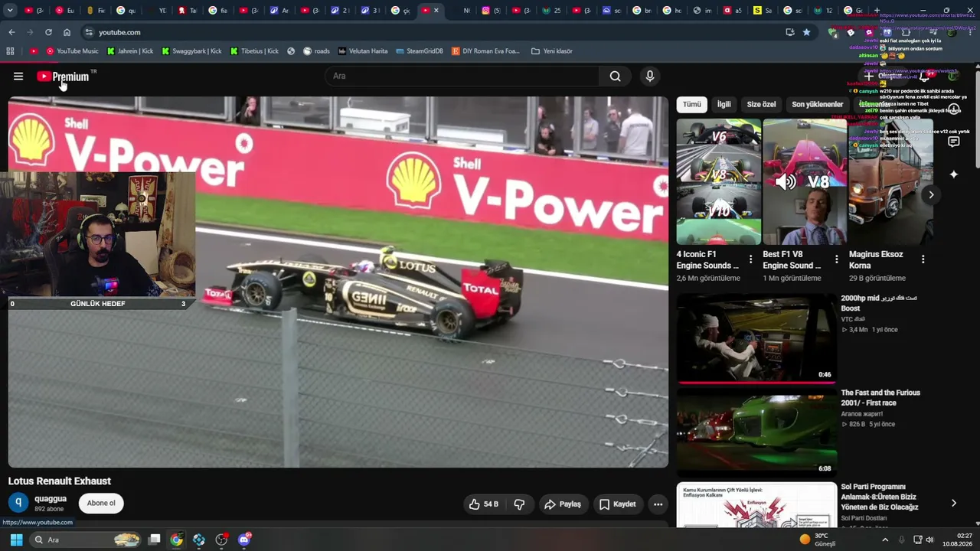The height and width of the screenshot is (551, 980).
Task: Expand the Yeni klasör bookmark folder
Action: tap(551, 51)
